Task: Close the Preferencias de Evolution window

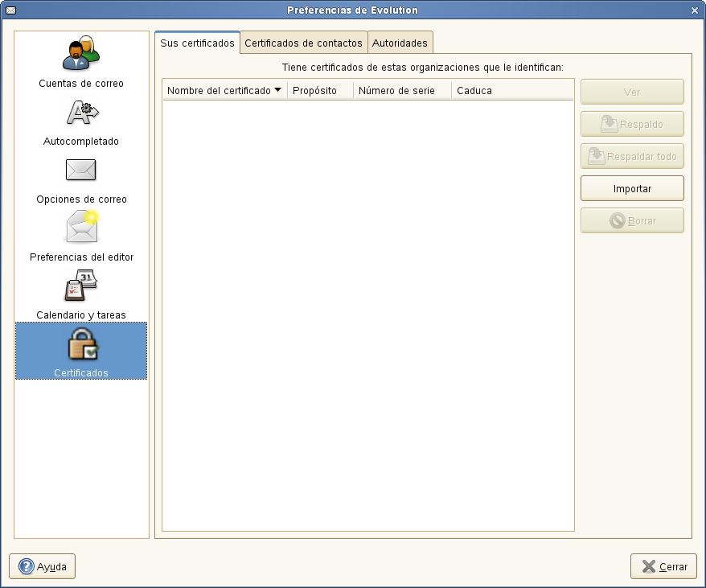Action: tap(694, 10)
